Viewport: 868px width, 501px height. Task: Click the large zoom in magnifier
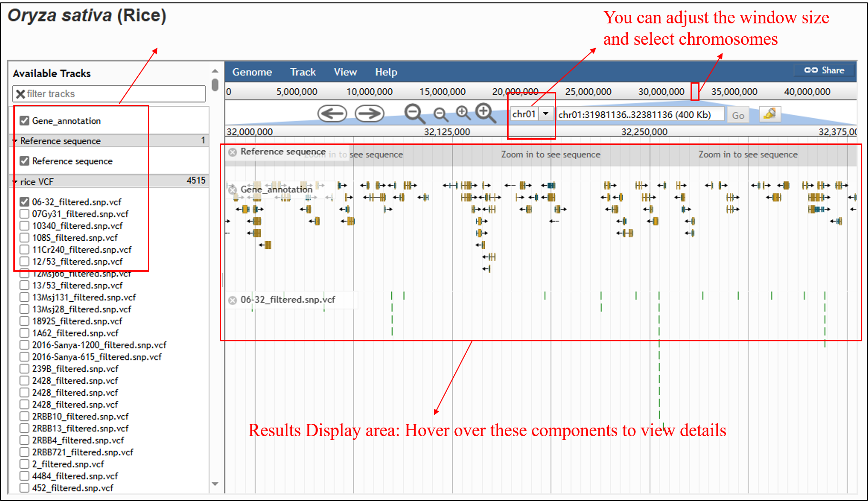(x=485, y=112)
